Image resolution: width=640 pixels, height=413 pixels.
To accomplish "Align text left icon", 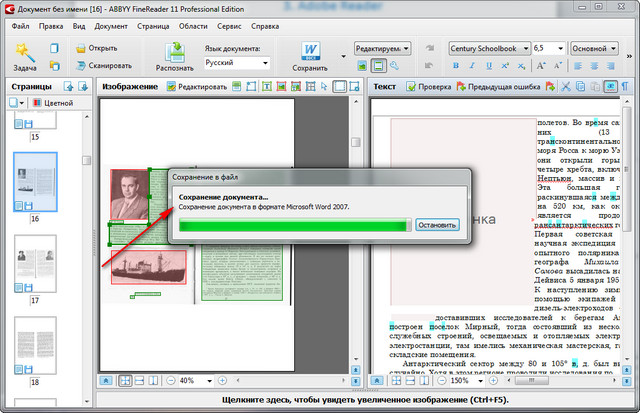I will 578,65.
